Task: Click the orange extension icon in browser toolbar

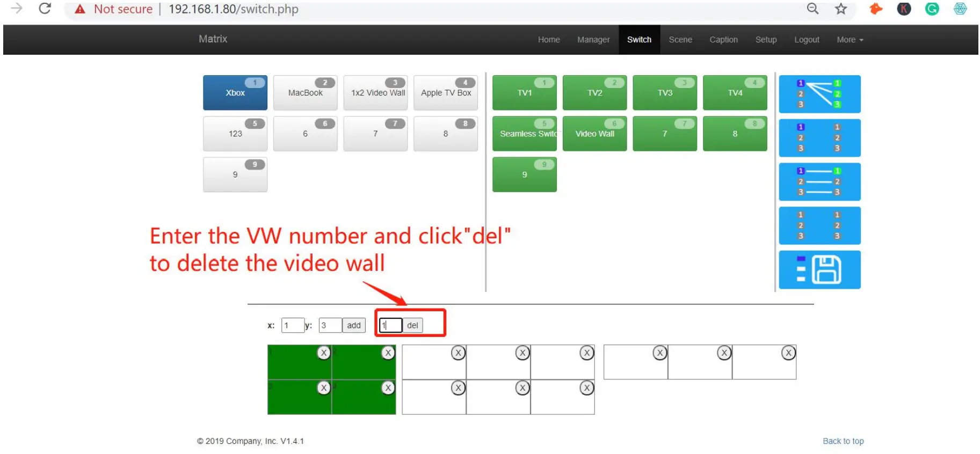Action: [876, 9]
